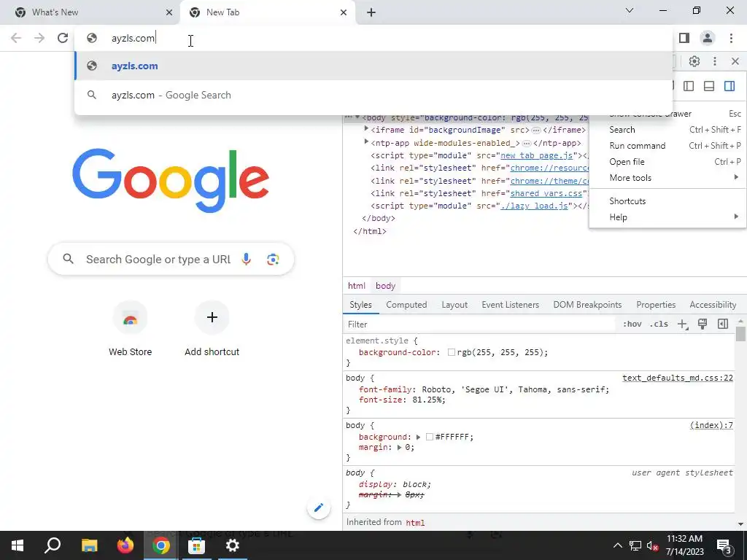Go back using the browser back arrow

tap(16, 38)
